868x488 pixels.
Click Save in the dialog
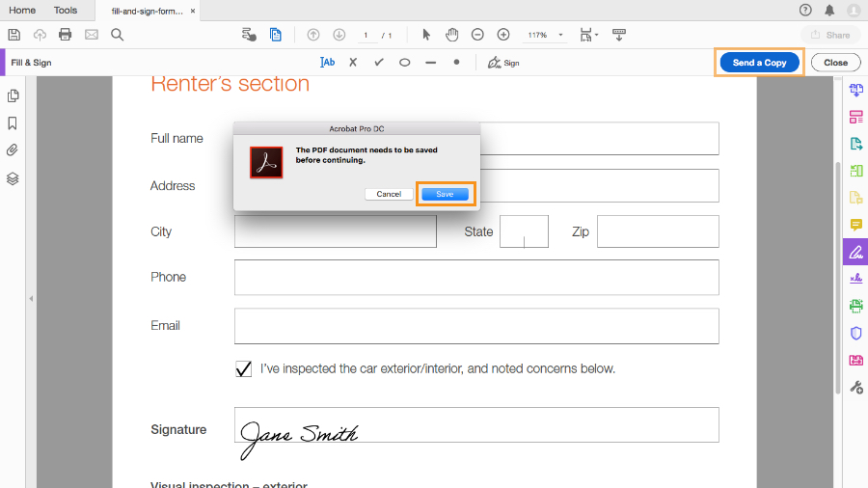[445, 194]
